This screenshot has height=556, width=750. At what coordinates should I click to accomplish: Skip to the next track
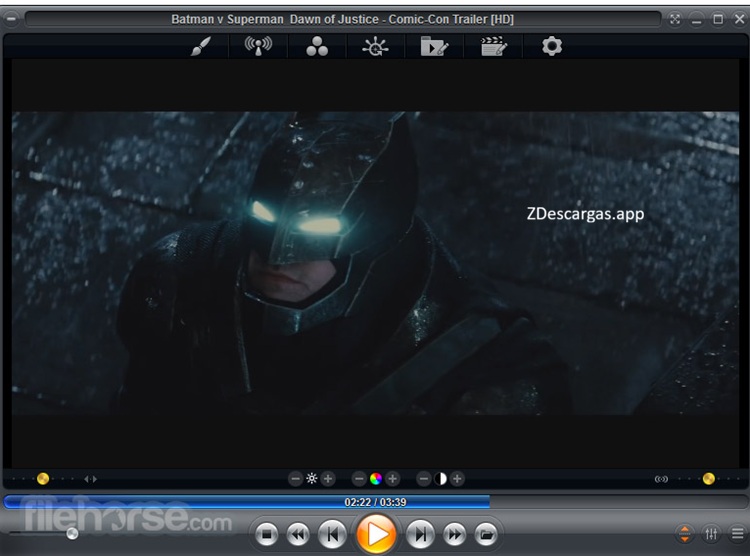coord(420,534)
